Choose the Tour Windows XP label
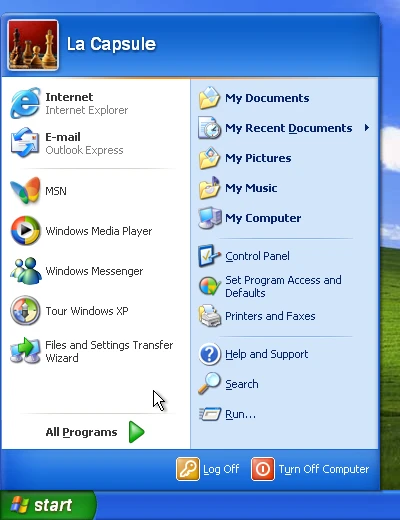Image resolution: width=400 pixels, height=520 pixels. pos(87,311)
